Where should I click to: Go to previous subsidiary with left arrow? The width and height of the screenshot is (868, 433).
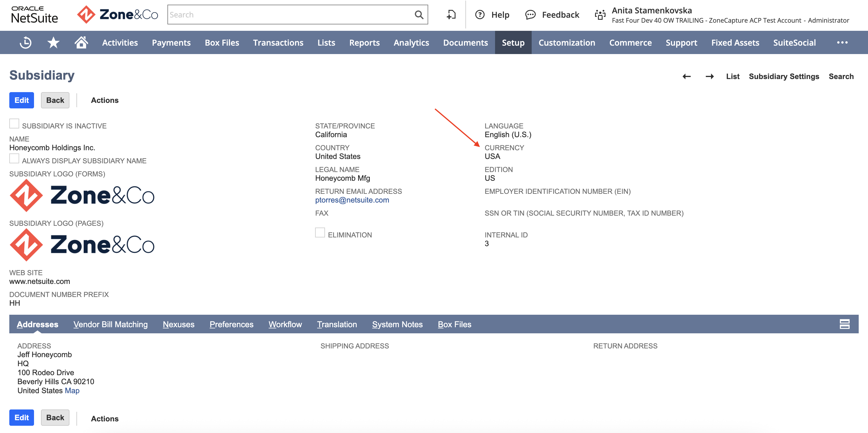click(x=686, y=76)
